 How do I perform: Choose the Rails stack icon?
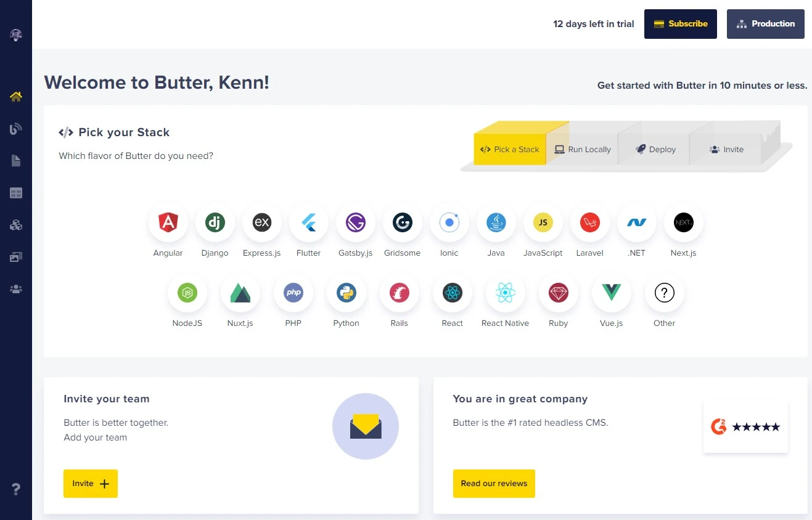(400, 293)
